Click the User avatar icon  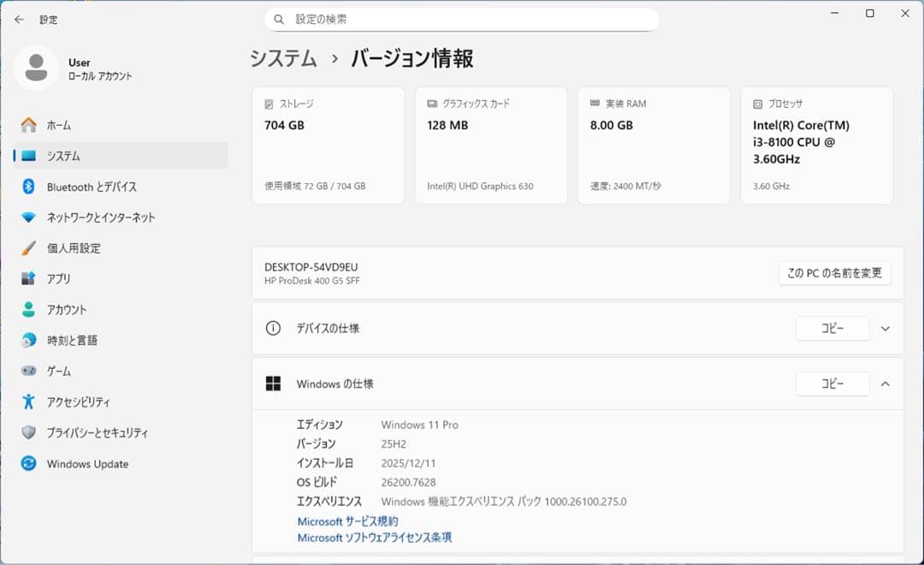36,68
